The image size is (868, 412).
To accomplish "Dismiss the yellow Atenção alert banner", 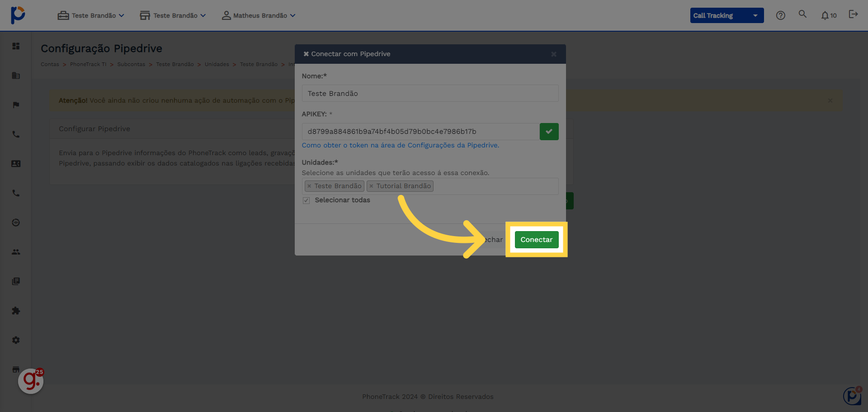I will pos(830,100).
